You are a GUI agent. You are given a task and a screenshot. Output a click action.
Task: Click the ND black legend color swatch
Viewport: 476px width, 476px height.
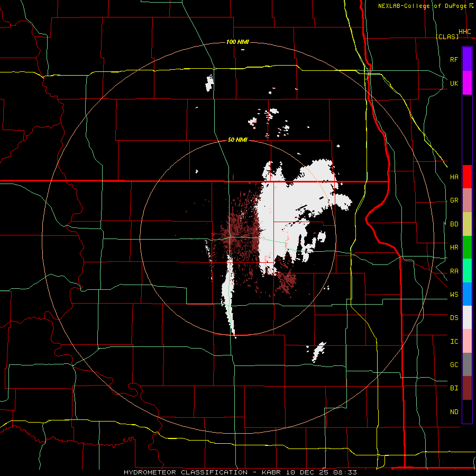tap(467, 411)
